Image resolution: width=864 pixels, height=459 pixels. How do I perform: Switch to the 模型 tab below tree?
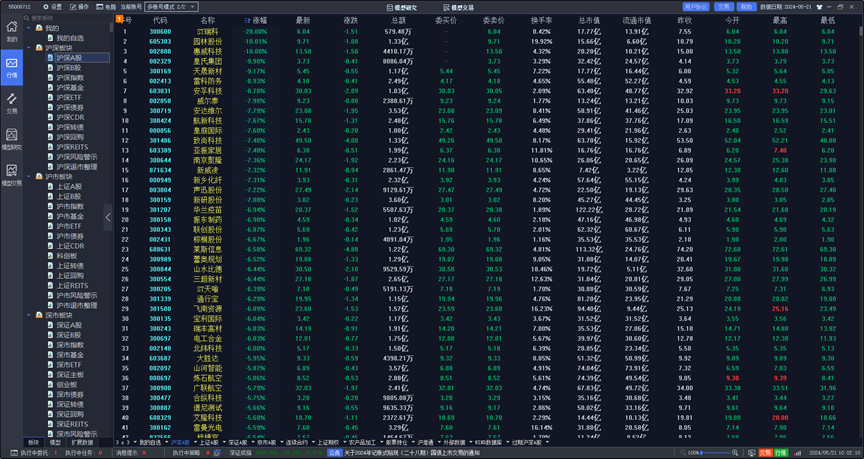(55, 442)
